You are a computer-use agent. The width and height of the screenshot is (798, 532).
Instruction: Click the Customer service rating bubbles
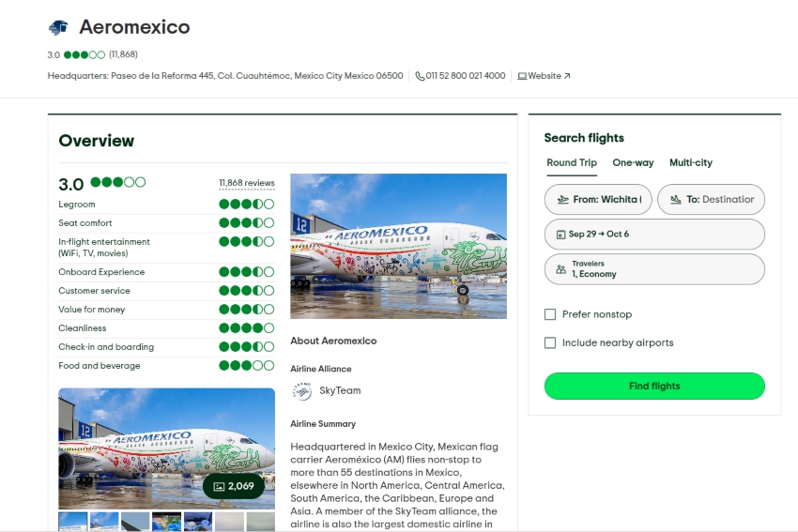tap(246, 291)
